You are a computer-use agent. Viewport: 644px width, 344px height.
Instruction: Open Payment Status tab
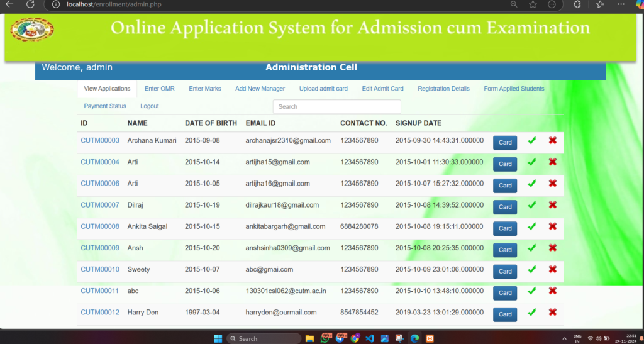coord(105,106)
